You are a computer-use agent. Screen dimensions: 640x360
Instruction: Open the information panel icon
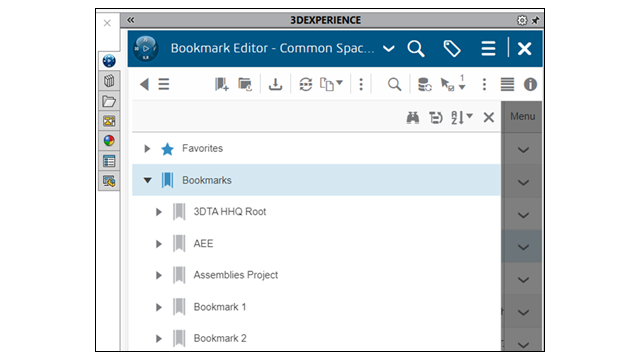point(530,84)
